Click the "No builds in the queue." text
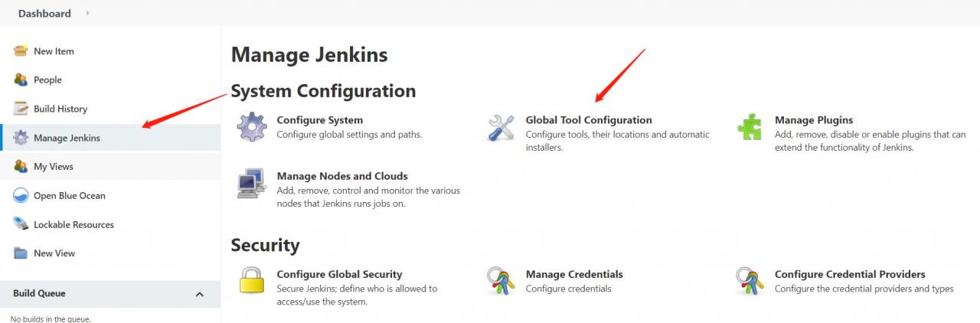980x323 pixels. point(51,318)
